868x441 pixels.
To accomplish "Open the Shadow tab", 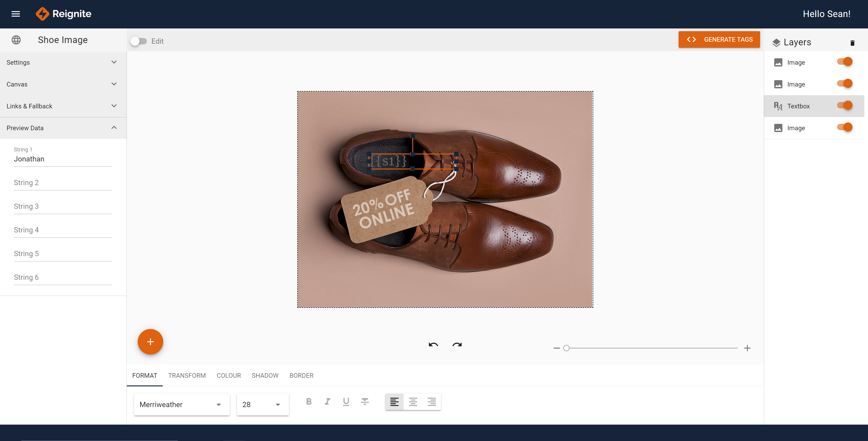I will point(265,375).
